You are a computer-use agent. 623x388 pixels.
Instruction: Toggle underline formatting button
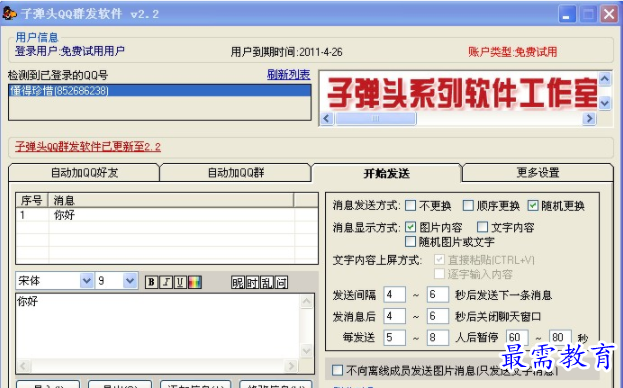point(180,282)
